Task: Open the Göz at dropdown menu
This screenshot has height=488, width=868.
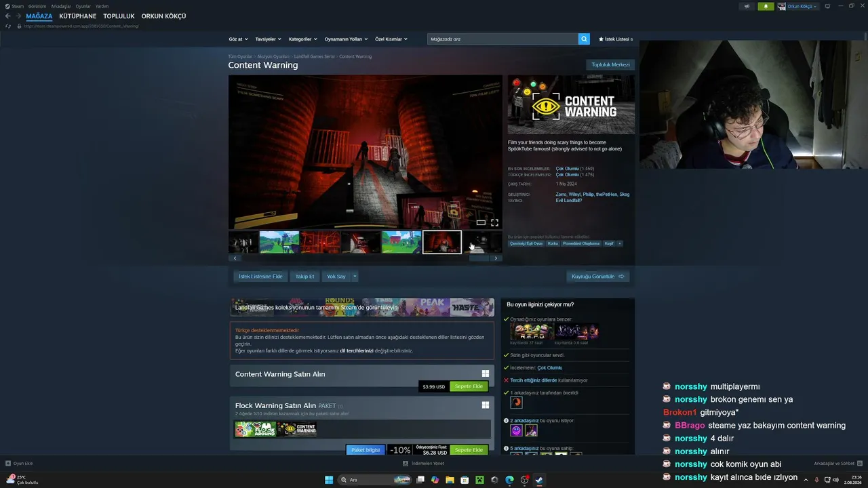Action: tap(238, 39)
